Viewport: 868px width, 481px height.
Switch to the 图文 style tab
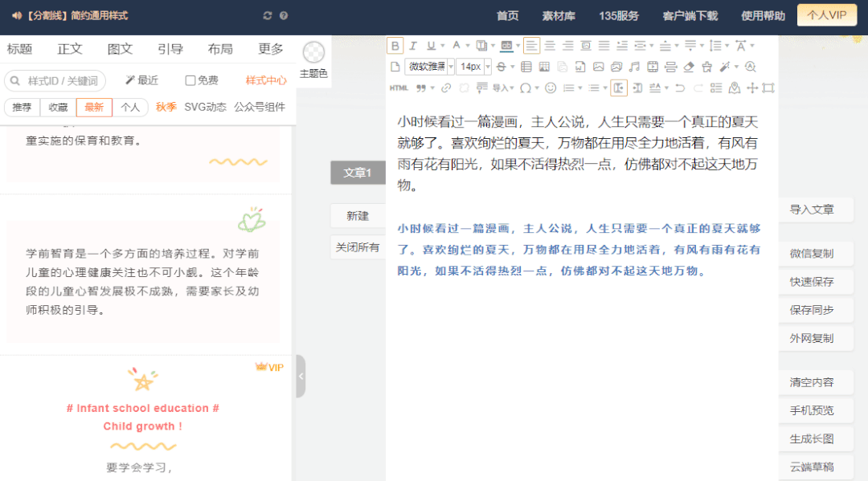click(x=120, y=49)
